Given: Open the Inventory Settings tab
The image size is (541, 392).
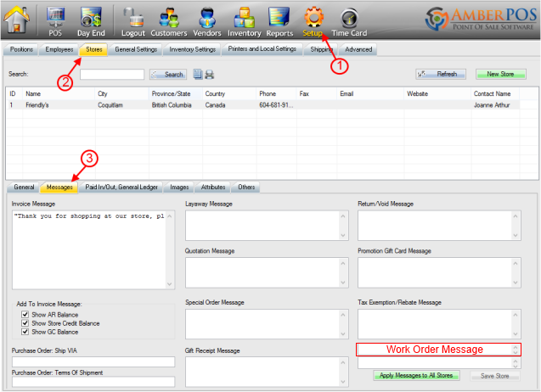Looking at the screenshot, I should click(192, 49).
